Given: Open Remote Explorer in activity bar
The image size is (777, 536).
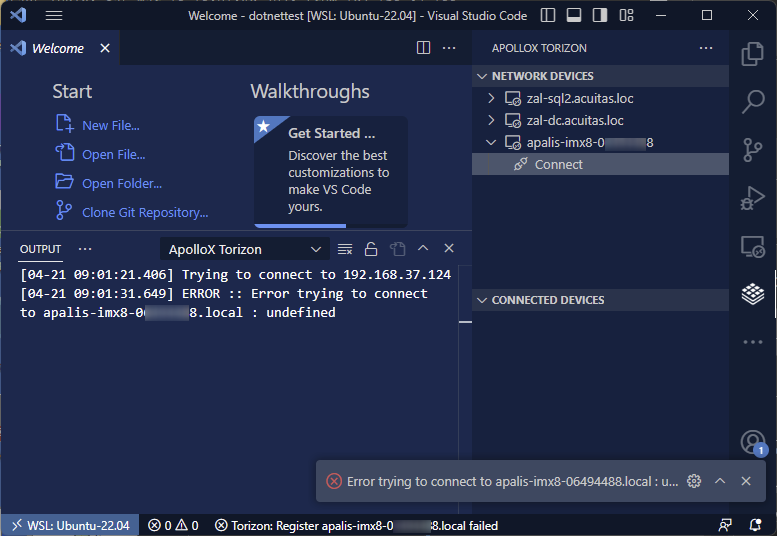Looking at the screenshot, I should [752, 246].
